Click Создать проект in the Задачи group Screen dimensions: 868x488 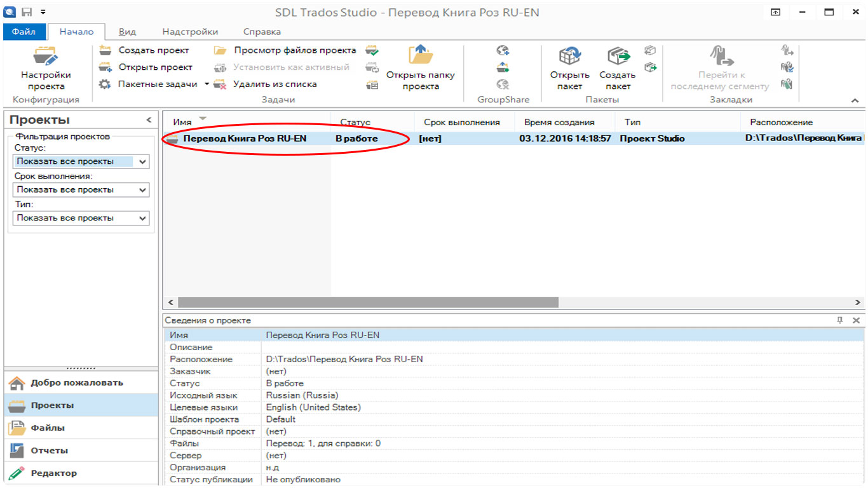[x=144, y=50]
